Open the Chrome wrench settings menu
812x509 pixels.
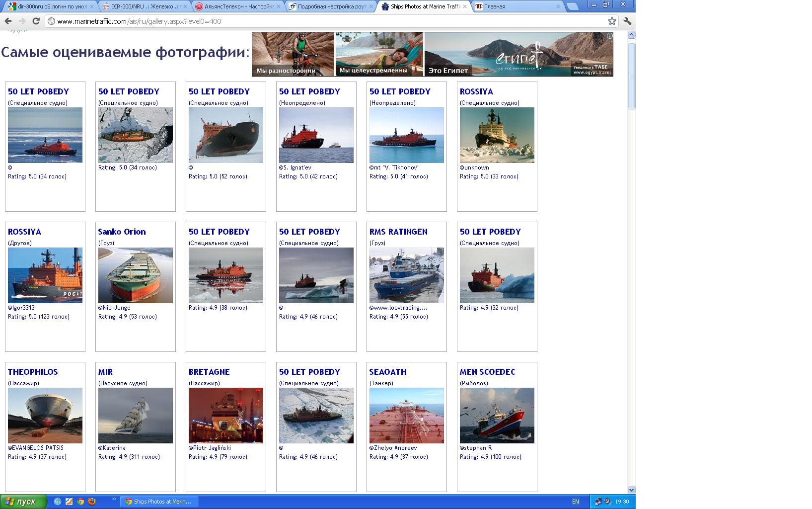coord(627,21)
